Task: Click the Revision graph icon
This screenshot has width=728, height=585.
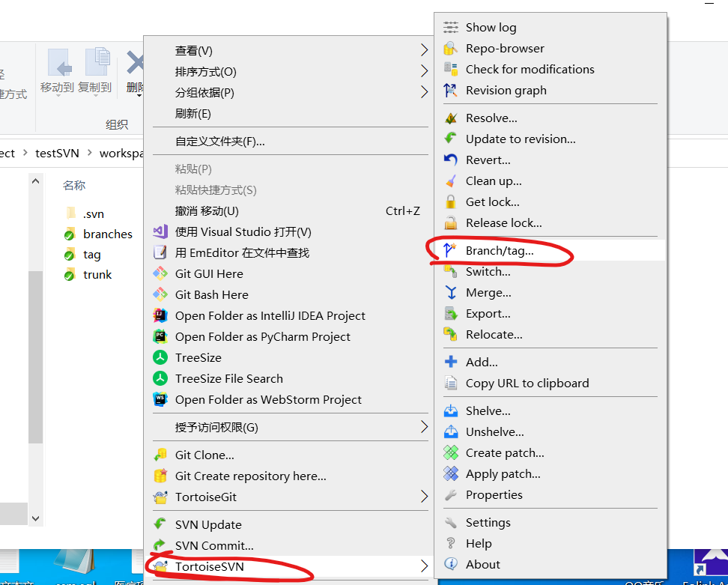Action: (450, 90)
